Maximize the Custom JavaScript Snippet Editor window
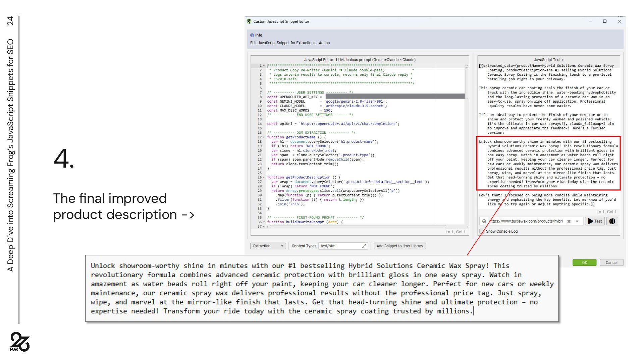The width and height of the screenshot is (644, 362). pyautogui.click(x=605, y=21)
